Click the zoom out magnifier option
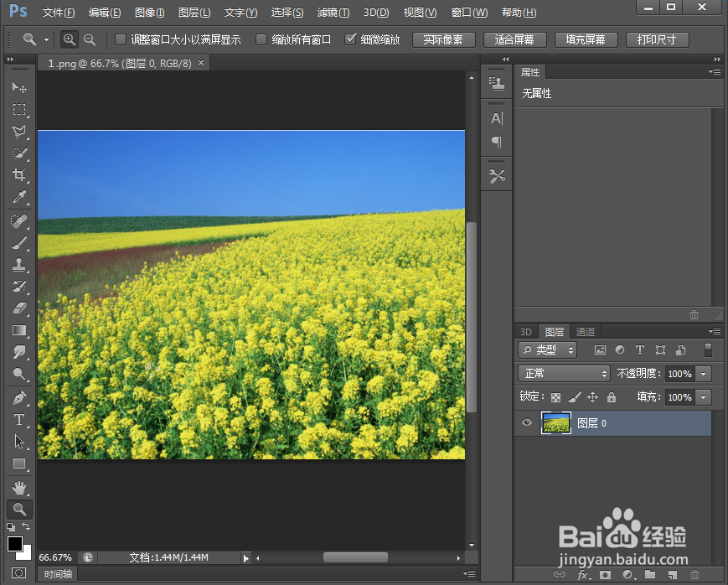This screenshot has height=585, width=728. 90,39
